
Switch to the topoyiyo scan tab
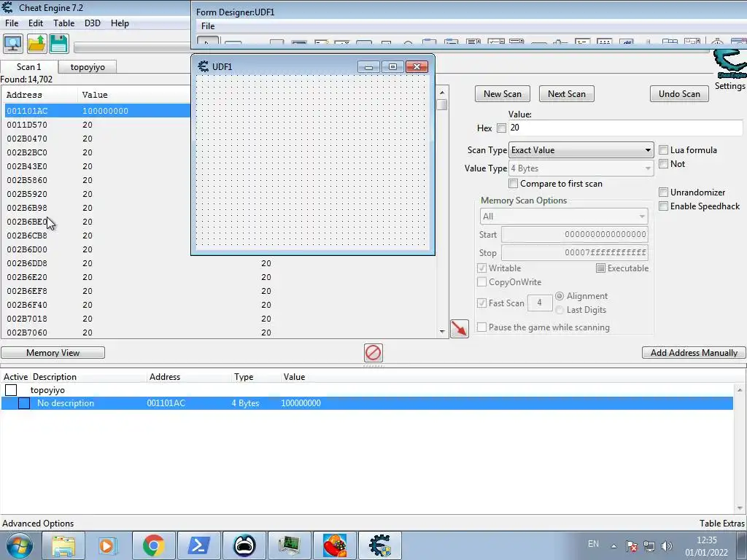tap(88, 67)
